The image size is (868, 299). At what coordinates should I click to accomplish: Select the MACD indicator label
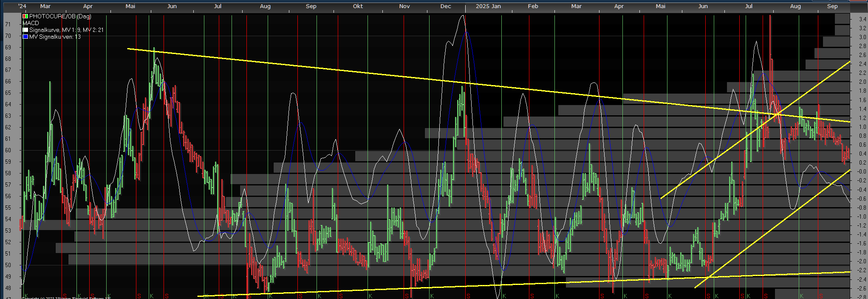pyautogui.click(x=31, y=23)
